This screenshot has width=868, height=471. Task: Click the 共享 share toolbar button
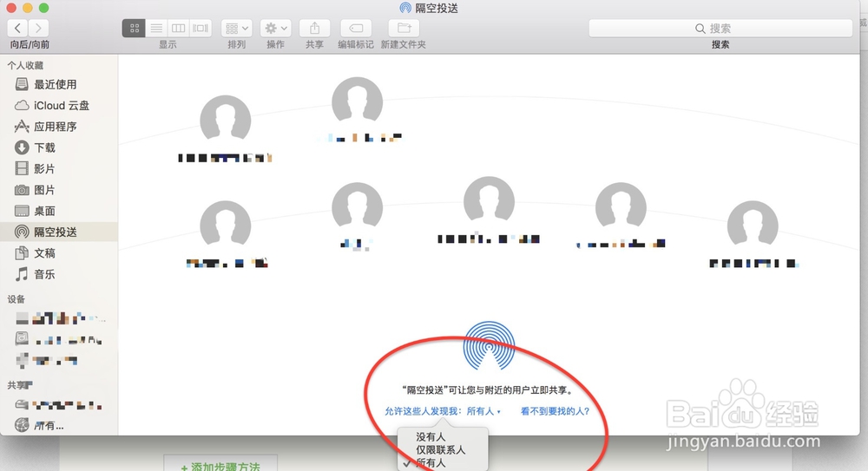[314, 28]
